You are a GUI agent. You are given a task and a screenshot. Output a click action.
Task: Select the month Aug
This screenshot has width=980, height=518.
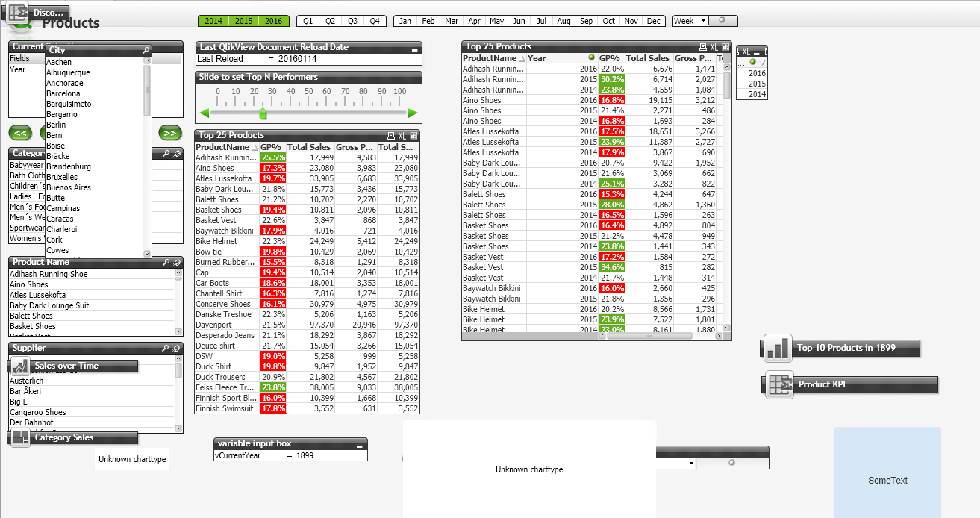(564, 21)
